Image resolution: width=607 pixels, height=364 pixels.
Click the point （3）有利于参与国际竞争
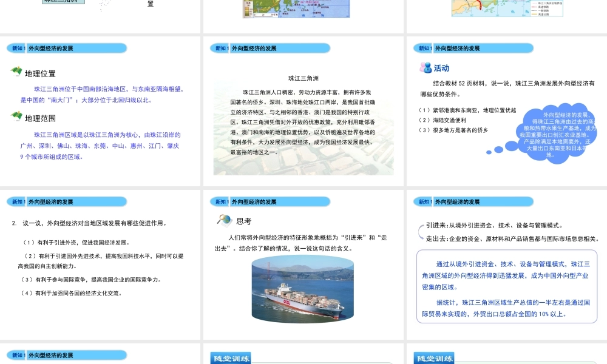click(92, 280)
